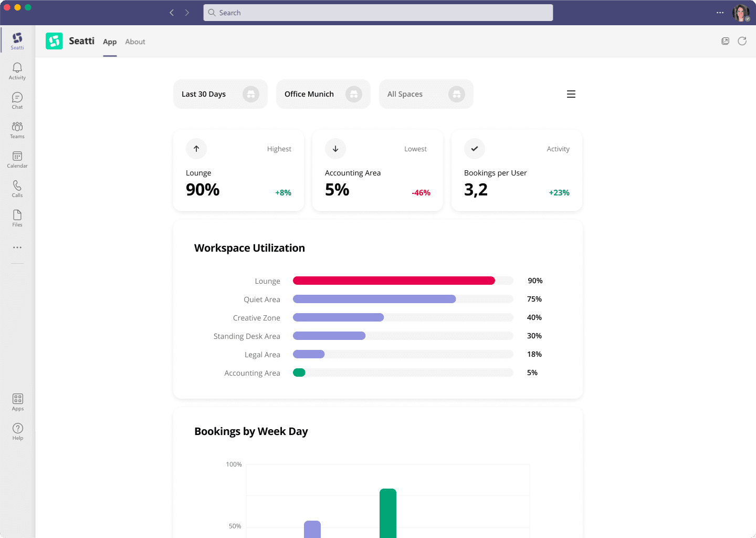Open the Last 30 Days filter
Viewport: 756px width, 538px height.
(220, 94)
